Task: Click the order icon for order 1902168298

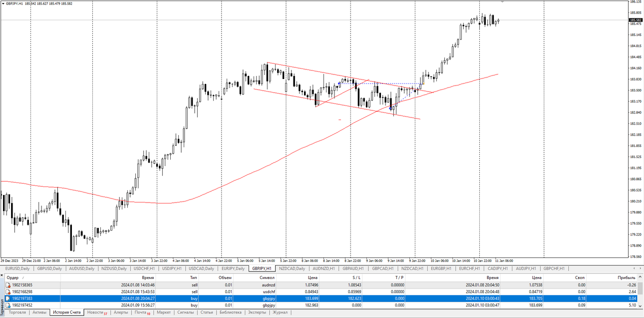Action: (x=8, y=291)
